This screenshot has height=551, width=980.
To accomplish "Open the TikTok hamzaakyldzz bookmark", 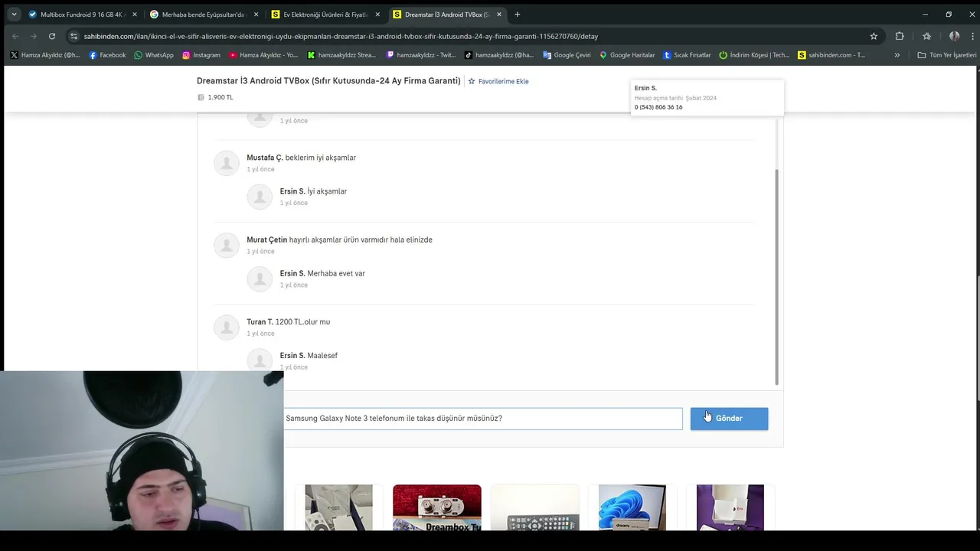I will [499, 55].
